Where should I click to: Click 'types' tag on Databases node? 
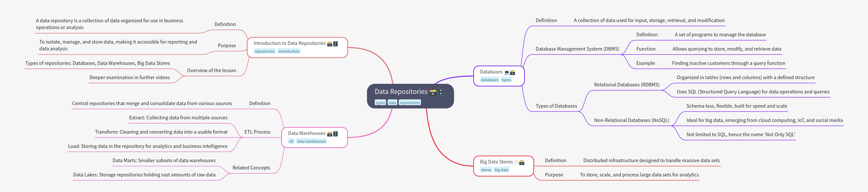pos(506,80)
